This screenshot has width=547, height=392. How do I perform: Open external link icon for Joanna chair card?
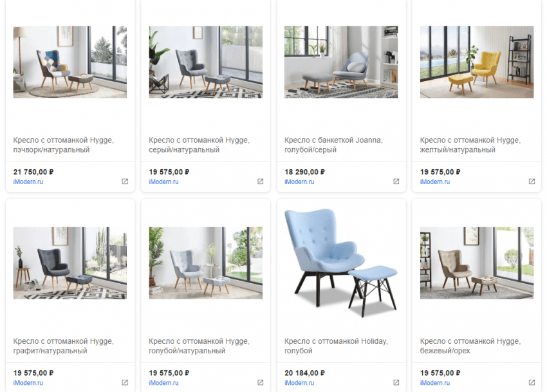(396, 182)
